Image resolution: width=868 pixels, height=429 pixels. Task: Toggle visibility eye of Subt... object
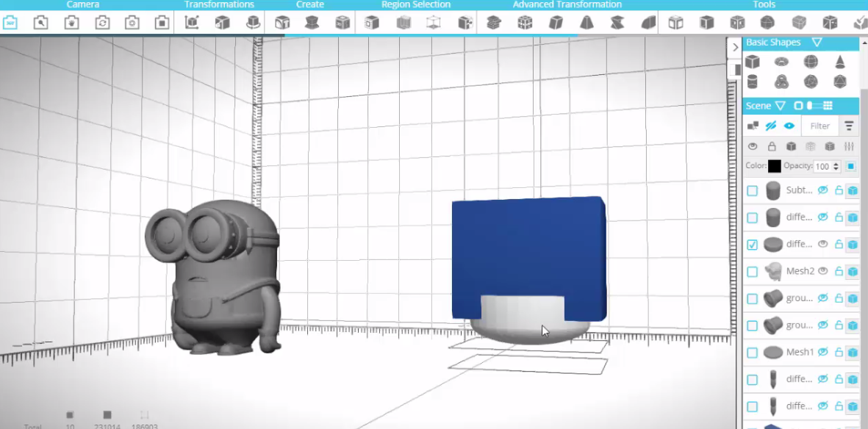tap(823, 190)
